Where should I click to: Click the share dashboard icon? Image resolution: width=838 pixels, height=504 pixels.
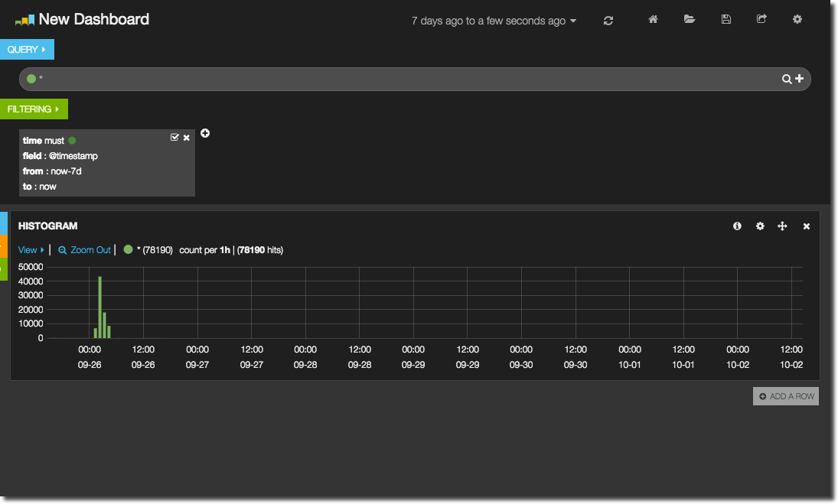(761, 20)
